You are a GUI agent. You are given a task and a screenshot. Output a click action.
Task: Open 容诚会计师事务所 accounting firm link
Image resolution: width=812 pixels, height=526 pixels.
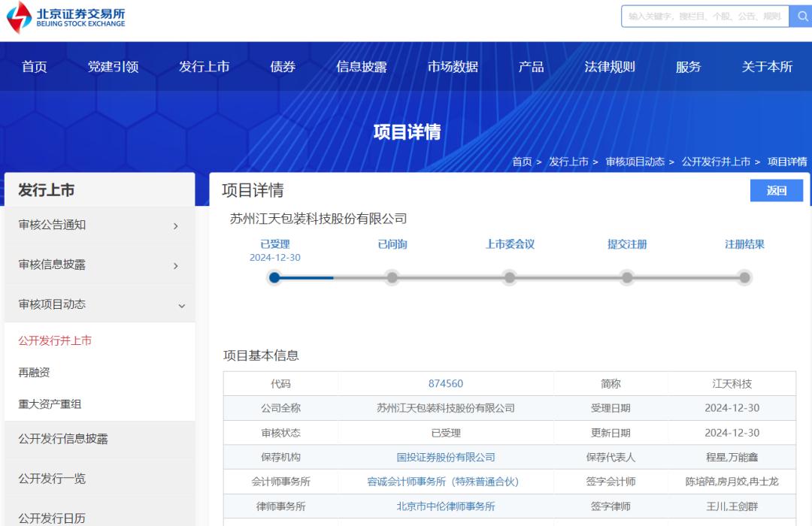tap(444, 482)
